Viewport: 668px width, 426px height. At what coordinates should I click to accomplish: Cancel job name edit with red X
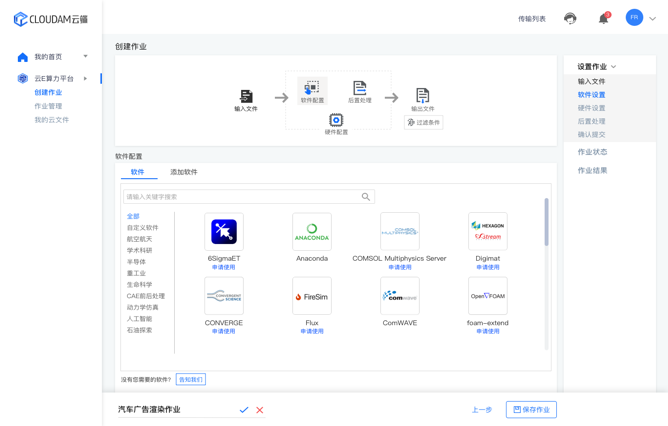260,410
